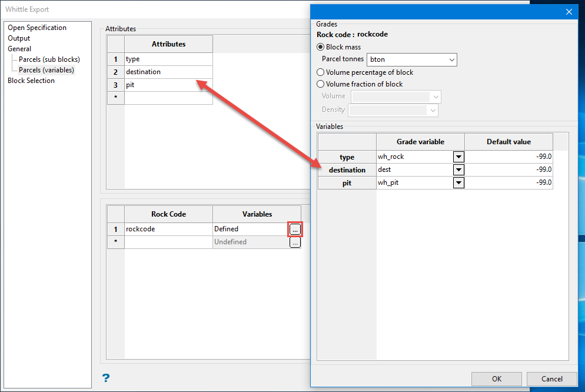This screenshot has height=392, width=585.
Task: Click the Rock Code column header
Action: (169, 214)
